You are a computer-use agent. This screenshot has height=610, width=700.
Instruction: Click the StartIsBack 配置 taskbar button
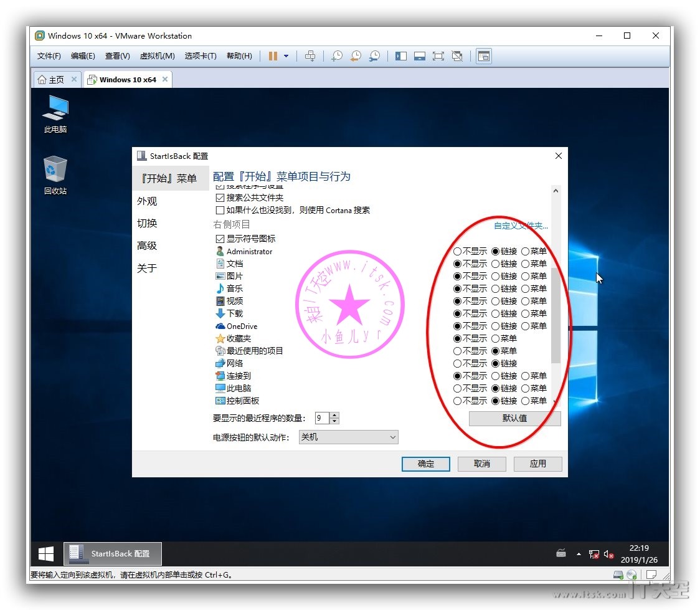(x=113, y=554)
